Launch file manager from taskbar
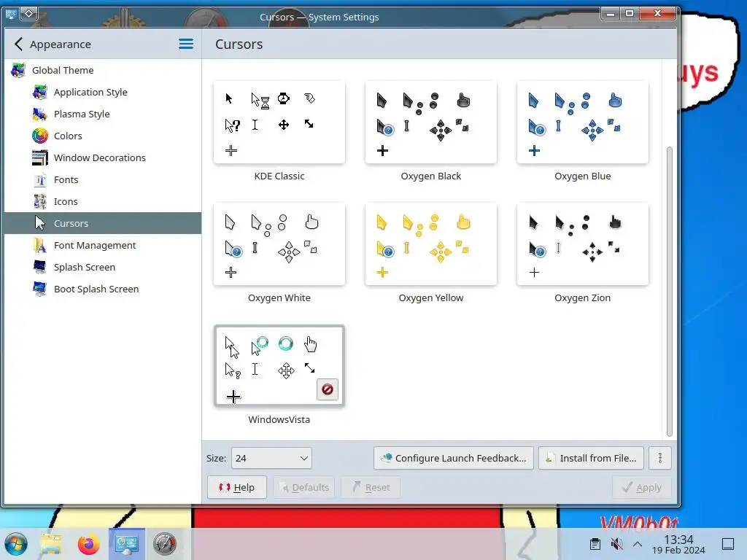 pyautogui.click(x=51, y=544)
